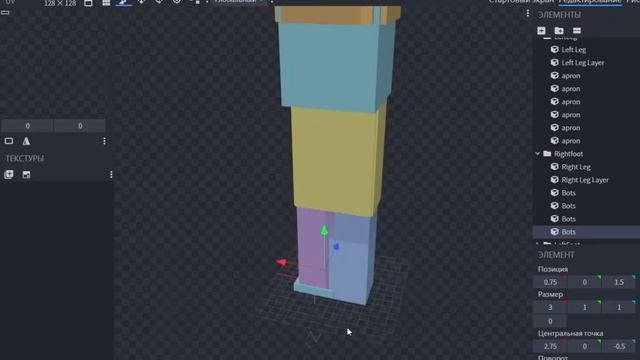Click the second UV offset field showing 0

click(80, 126)
